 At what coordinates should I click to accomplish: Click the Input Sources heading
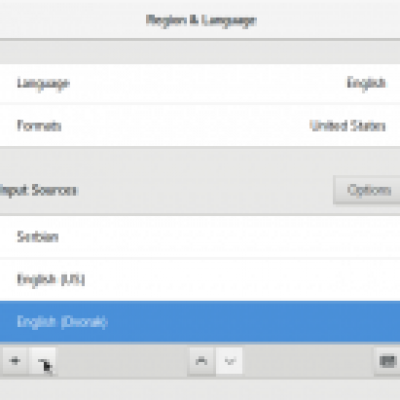(38, 191)
